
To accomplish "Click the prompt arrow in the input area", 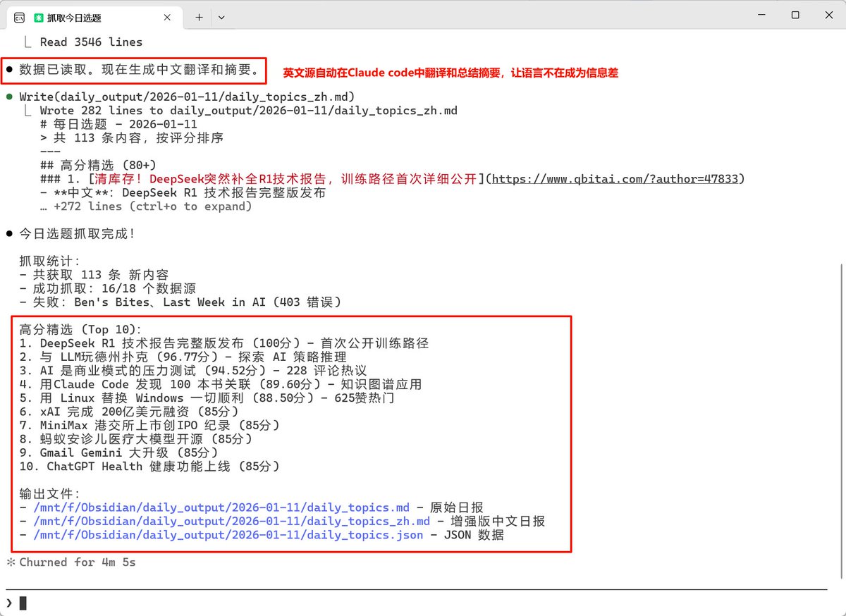I will pyautogui.click(x=9, y=603).
